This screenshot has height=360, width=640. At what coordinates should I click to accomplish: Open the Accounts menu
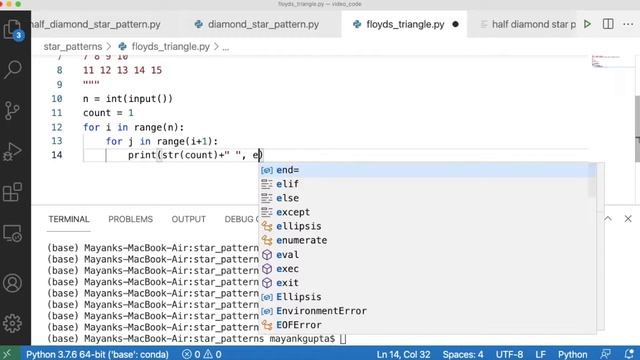[13, 283]
